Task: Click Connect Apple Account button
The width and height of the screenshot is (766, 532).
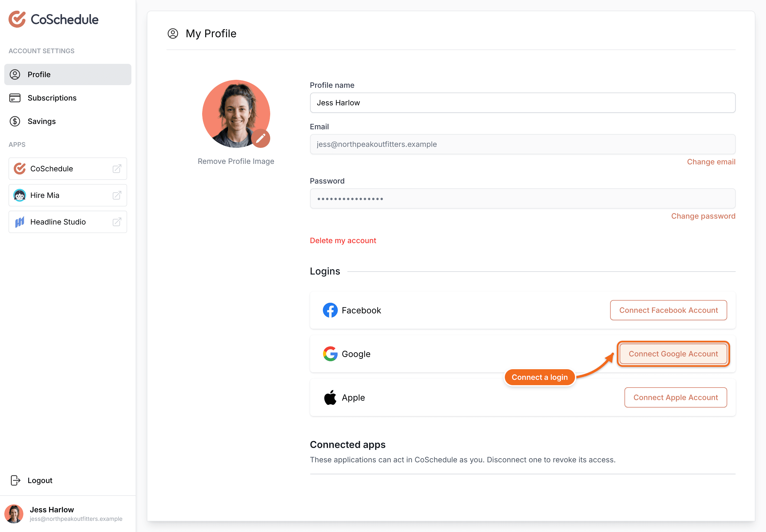Action: 676,398
